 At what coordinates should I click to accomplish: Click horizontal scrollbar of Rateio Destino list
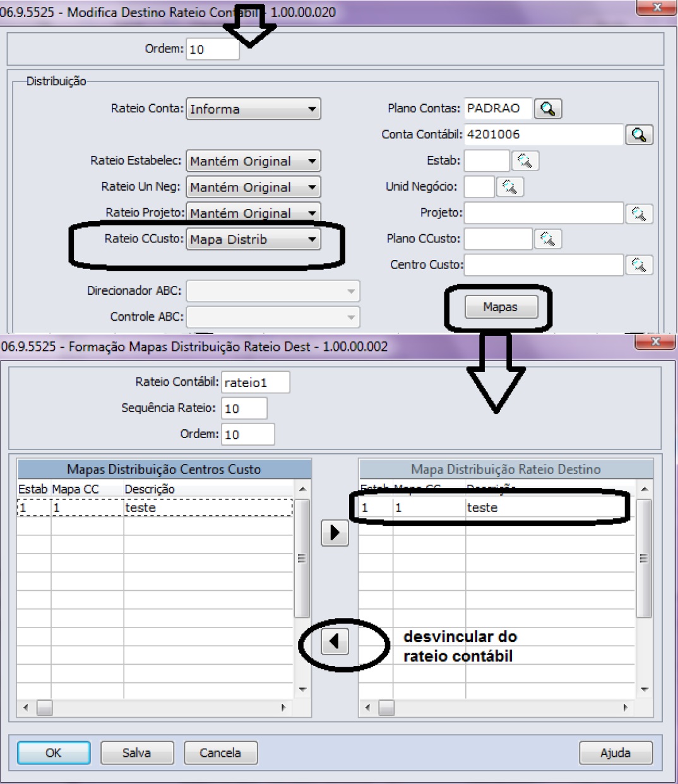pos(497,708)
